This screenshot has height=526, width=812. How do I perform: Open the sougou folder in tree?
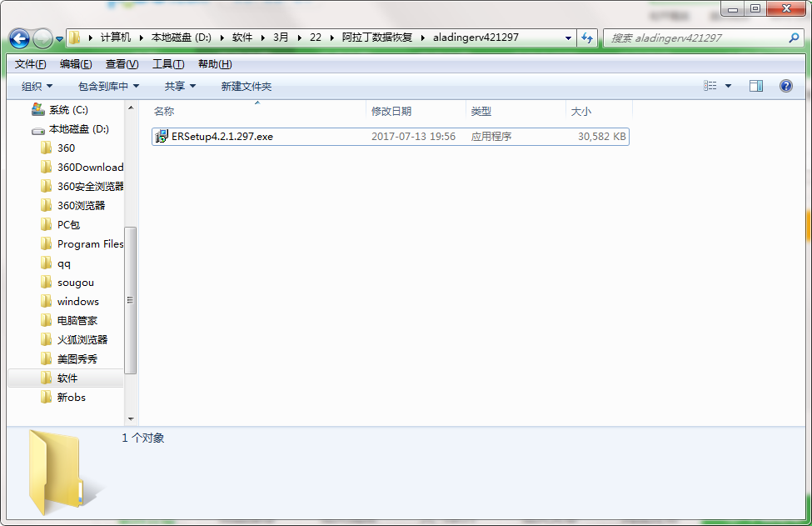[76, 282]
